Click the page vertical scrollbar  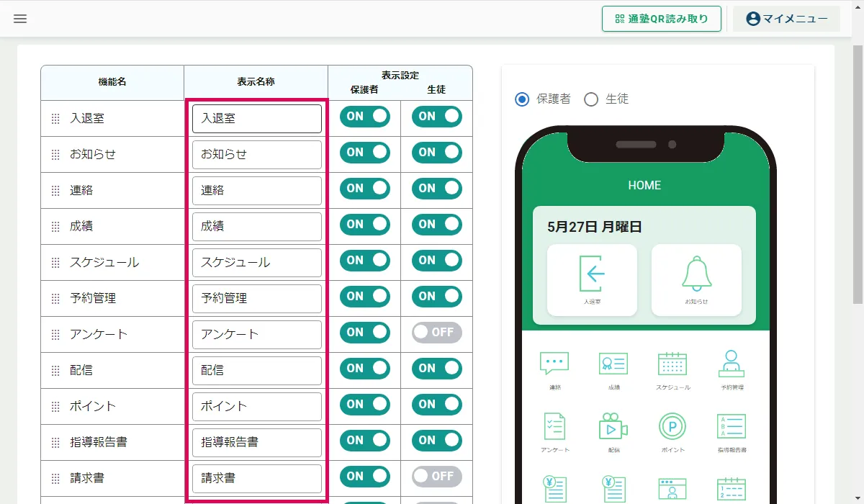[858, 173]
